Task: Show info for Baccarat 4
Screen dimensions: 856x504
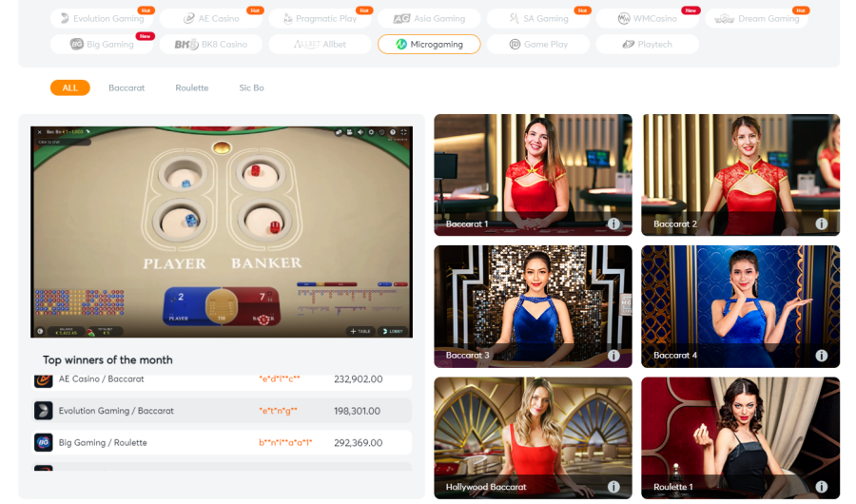Action: click(821, 356)
